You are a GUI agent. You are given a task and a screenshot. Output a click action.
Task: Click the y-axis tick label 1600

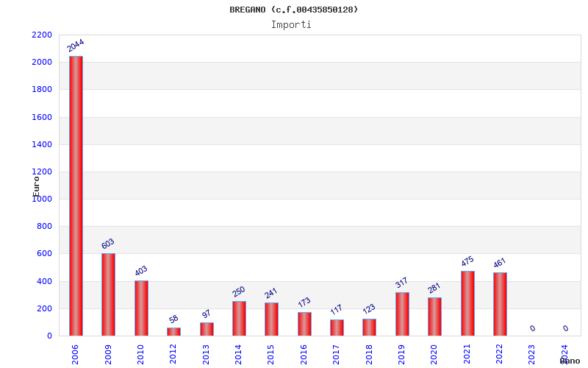42,117
